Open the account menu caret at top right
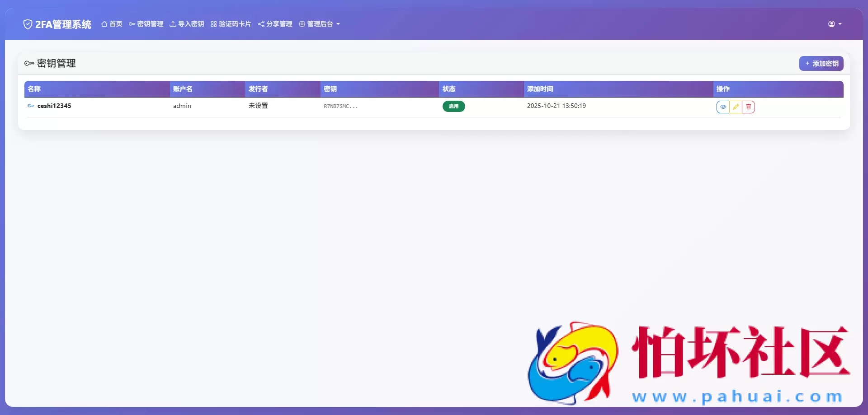 [x=840, y=24]
